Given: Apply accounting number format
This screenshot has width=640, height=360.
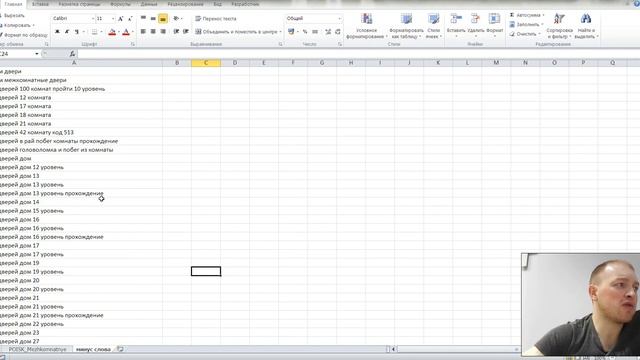Looking at the screenshot, I should [291, 31].
